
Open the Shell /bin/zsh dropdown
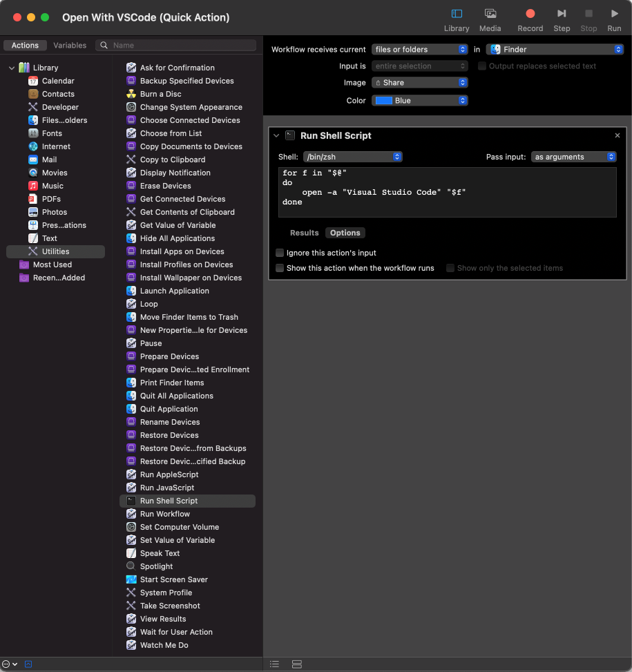[352, 157]
